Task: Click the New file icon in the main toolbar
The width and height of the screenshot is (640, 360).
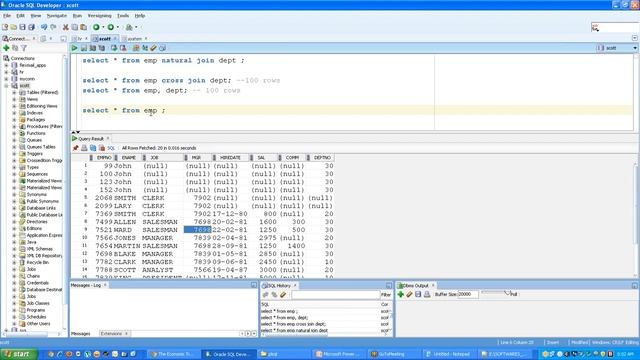Action: [5, 27]
